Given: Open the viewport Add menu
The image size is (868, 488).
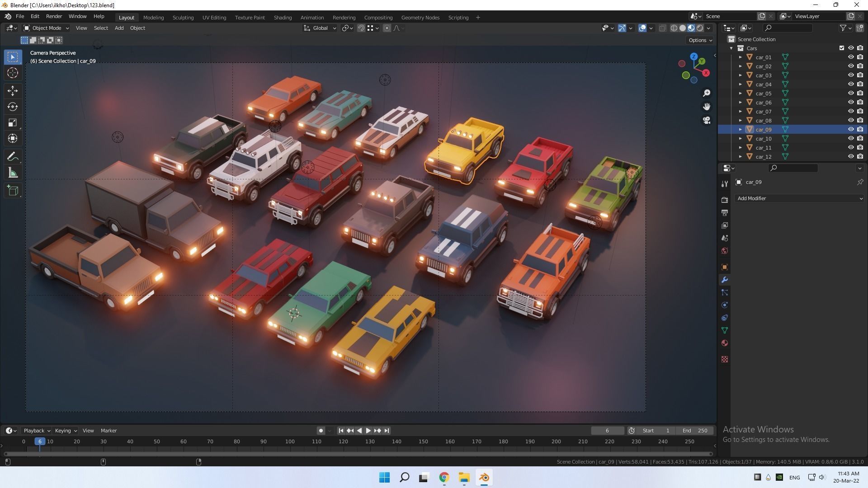Looking at the screenshot, I should click(119, 28).
